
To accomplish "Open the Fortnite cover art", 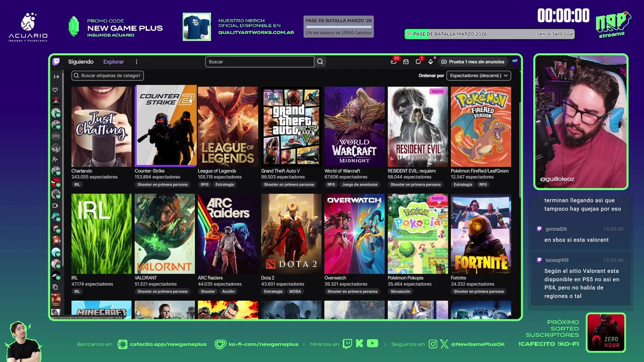I will coord(481,234).
